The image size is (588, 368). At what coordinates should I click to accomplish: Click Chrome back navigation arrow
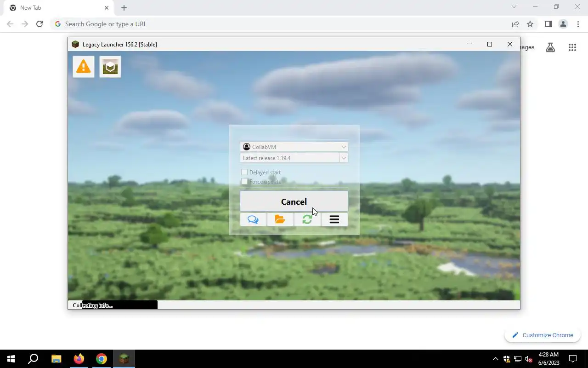pos(10,24)
